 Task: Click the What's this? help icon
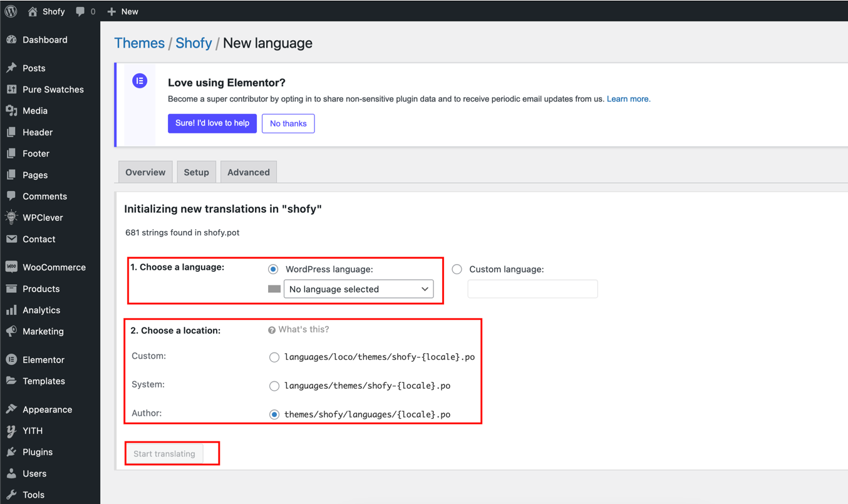(272, 330)
